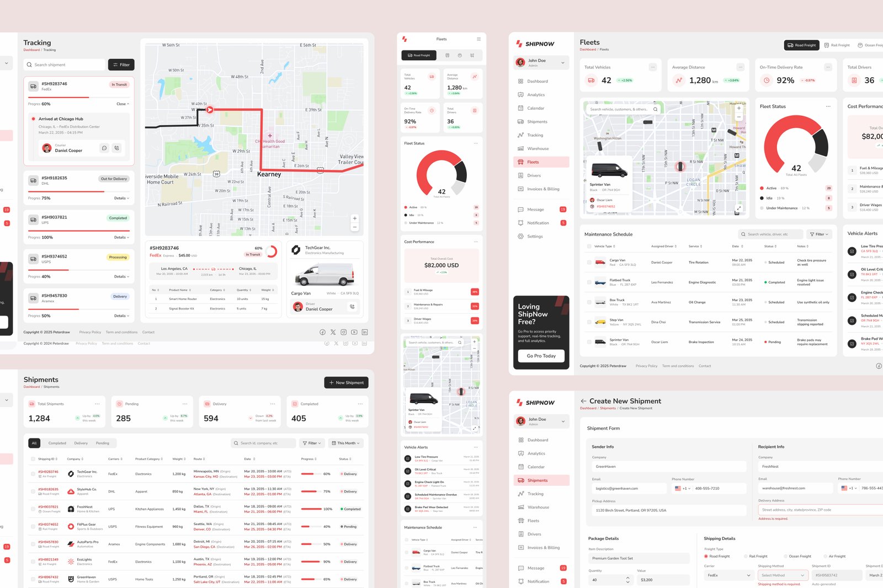Collapse the #SH9283746 card using Close

123,104
